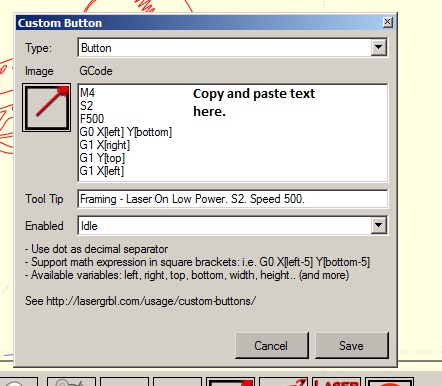Click the Type: label
Viewport: 442px width, 386px height.
coord(39,48)
